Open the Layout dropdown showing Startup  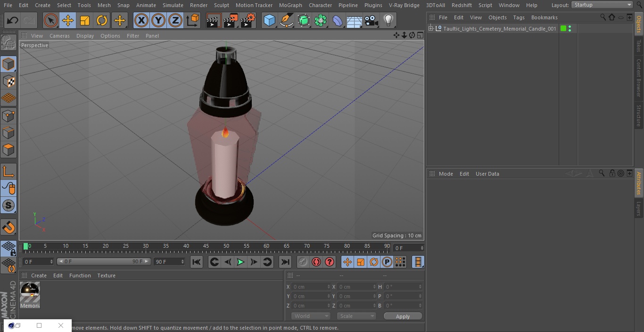point(603,5)
